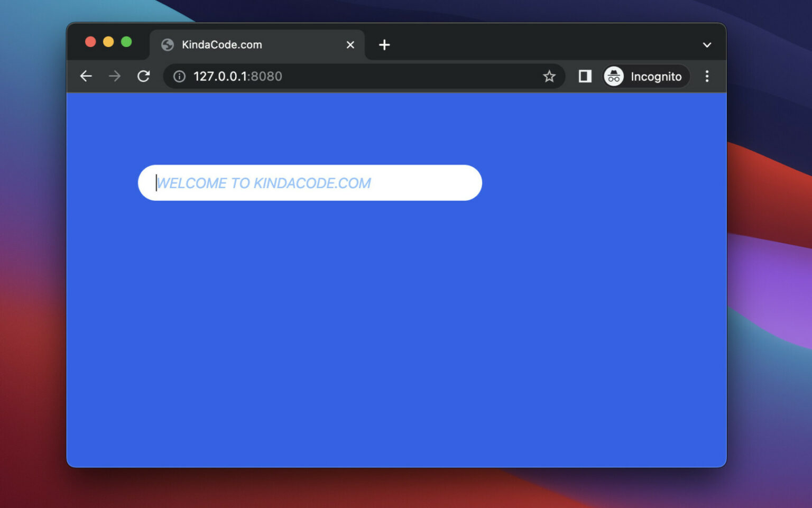Click the 127.0.0.1:8080 address bar
The image size is (812, 508).
pyautogui.click(x=364, y=77)
